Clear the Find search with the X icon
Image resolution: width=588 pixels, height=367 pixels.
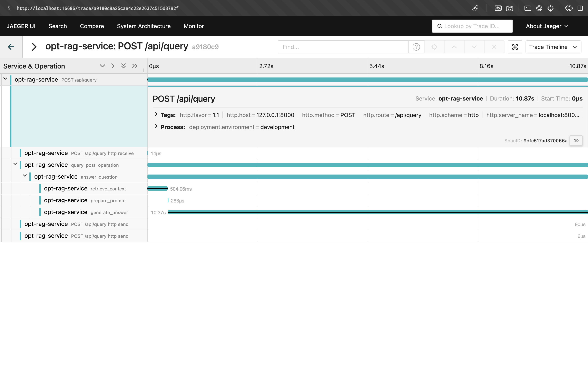(494, 47)
